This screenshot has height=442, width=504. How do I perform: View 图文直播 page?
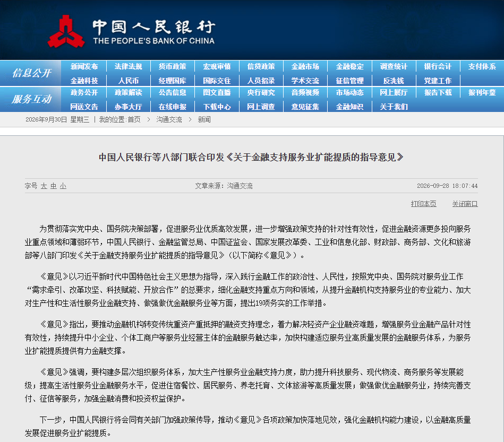coord(217,92)
